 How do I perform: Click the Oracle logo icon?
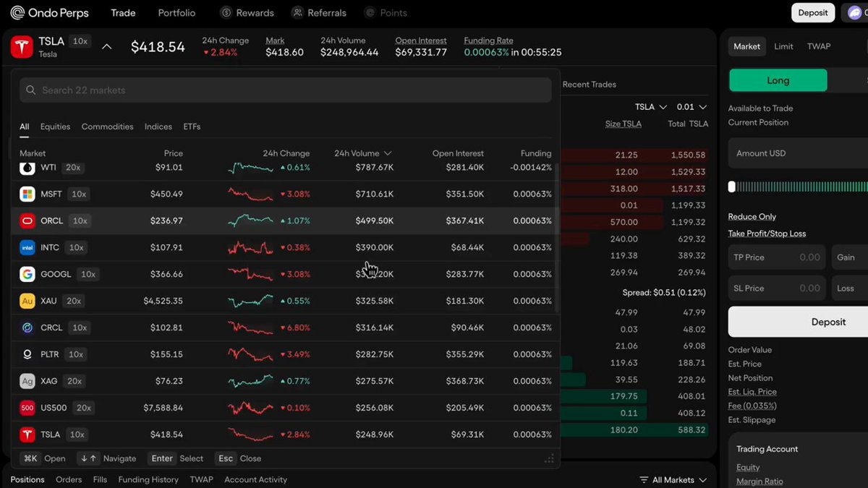click(x=27, y=221)
